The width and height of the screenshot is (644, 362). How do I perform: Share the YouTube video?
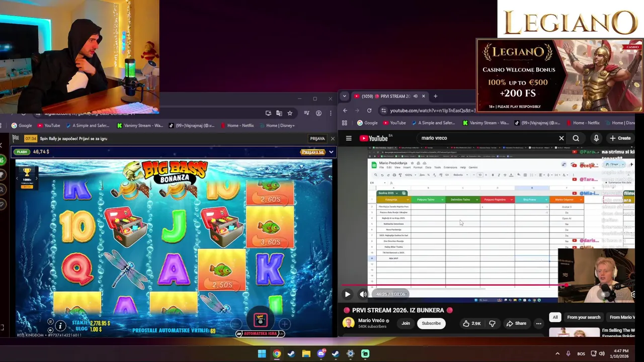tap(516, 323)
